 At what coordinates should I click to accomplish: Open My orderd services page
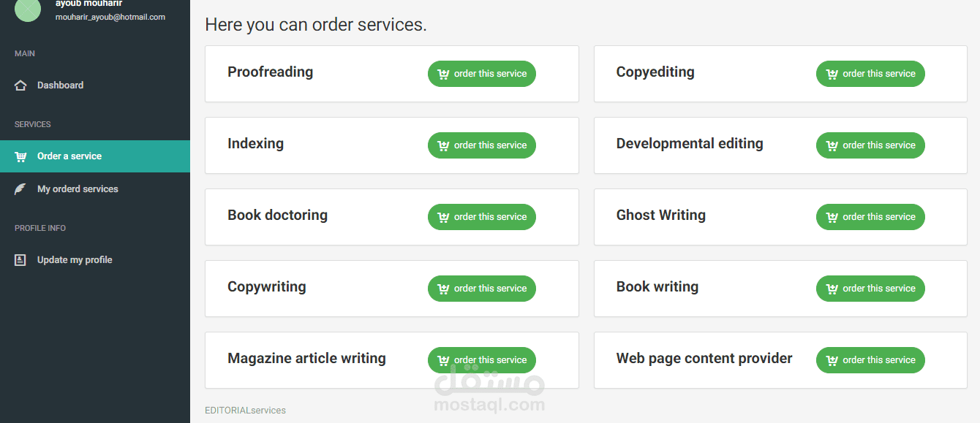pos(95,189)
